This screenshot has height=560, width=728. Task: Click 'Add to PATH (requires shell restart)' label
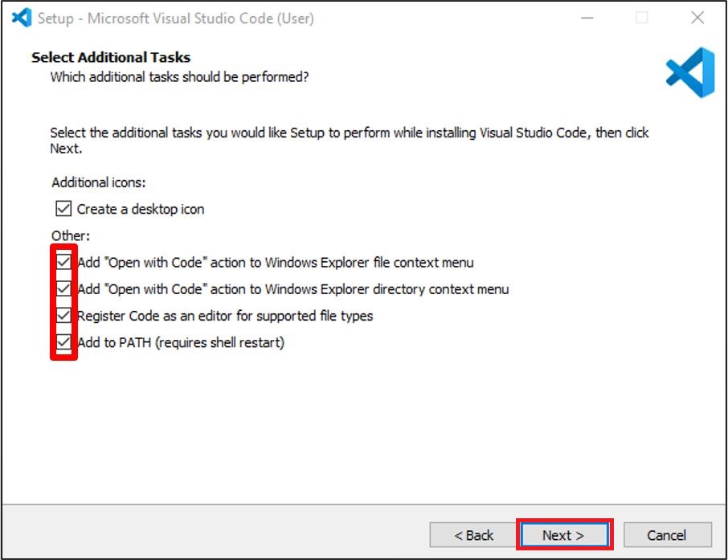coord(181,343)
